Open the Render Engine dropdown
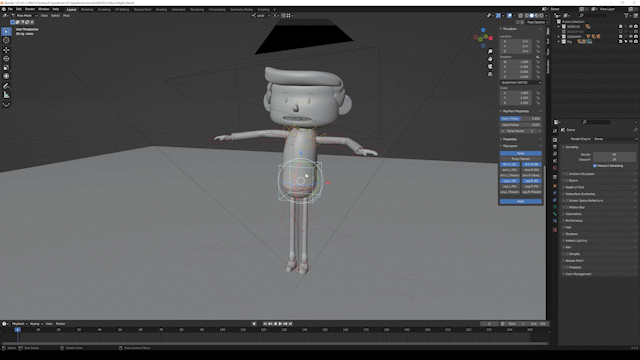Image resolution: width=640 pixels, height=360 pixels. pos(615,139)
